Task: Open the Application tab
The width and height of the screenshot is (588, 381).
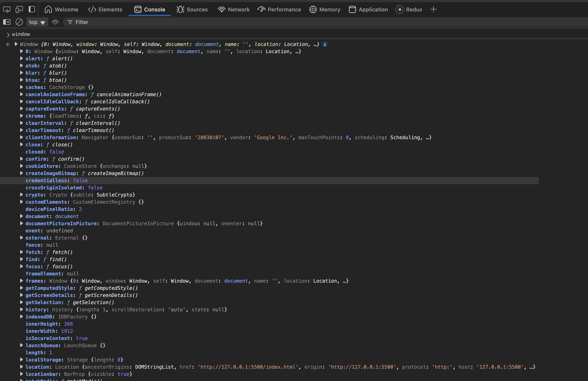Action: tap(368, 9)
